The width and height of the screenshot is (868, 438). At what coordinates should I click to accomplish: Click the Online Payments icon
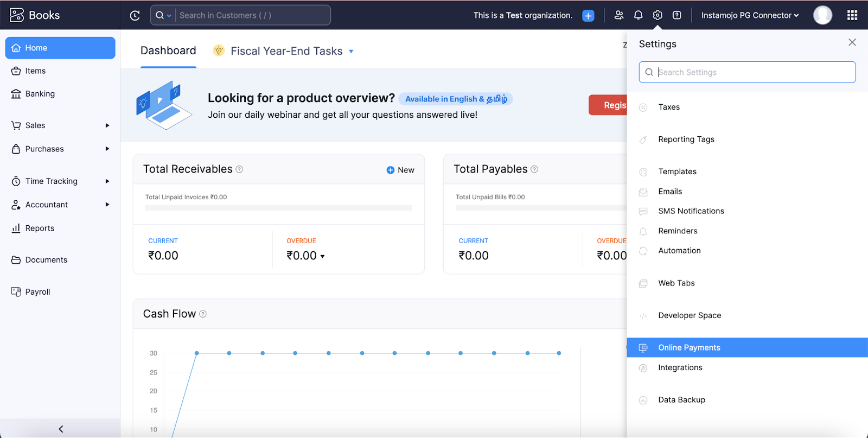coord(643,348)
